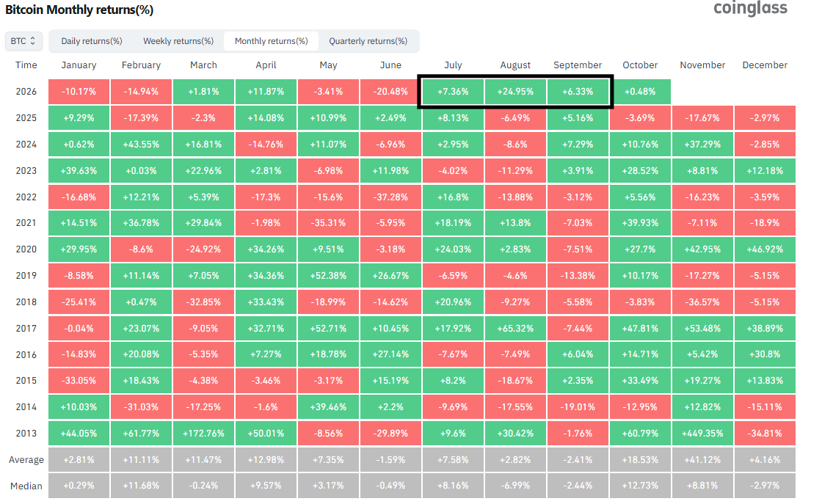Click the +24.95% August 2026 cell
Screen dimensions: 822x504
tap(515, 92)
